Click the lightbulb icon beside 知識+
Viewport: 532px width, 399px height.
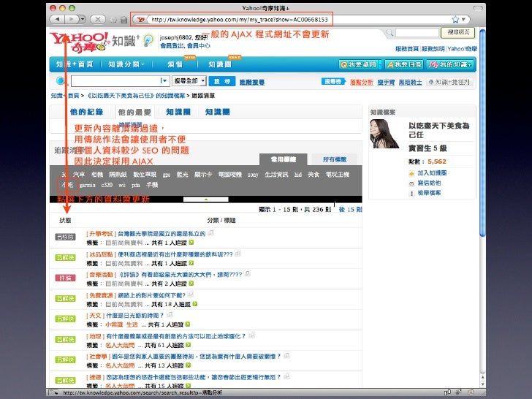click(x=148, y=40)
